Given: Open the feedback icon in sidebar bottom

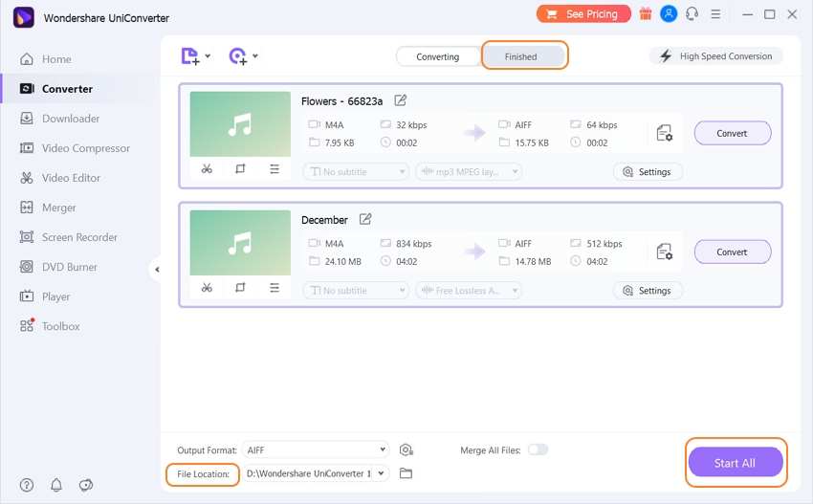Looking at the screenshot, I should click(x=86, y=485).
